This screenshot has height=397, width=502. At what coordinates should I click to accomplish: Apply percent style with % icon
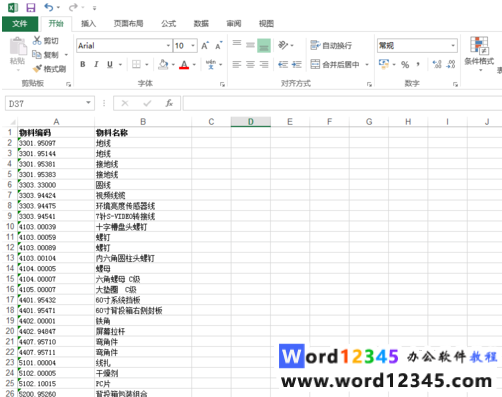tap(405, 64)
